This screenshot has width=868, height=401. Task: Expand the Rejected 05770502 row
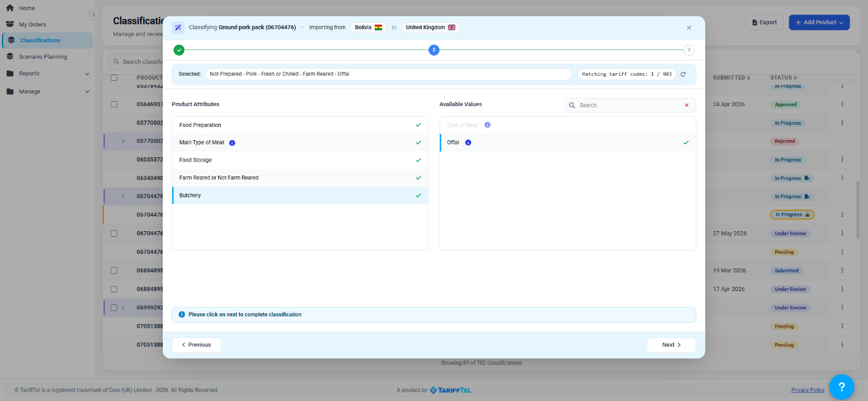pyautogui.click(x=123, y=141)
